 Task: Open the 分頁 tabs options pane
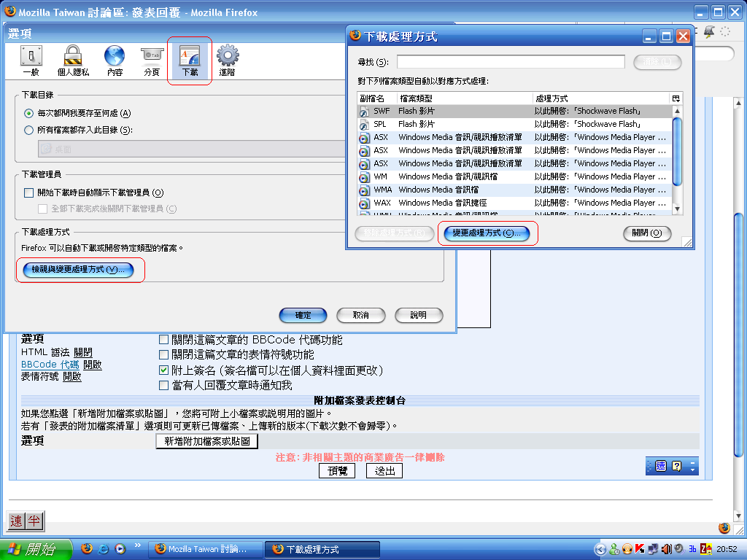(152, 61)
